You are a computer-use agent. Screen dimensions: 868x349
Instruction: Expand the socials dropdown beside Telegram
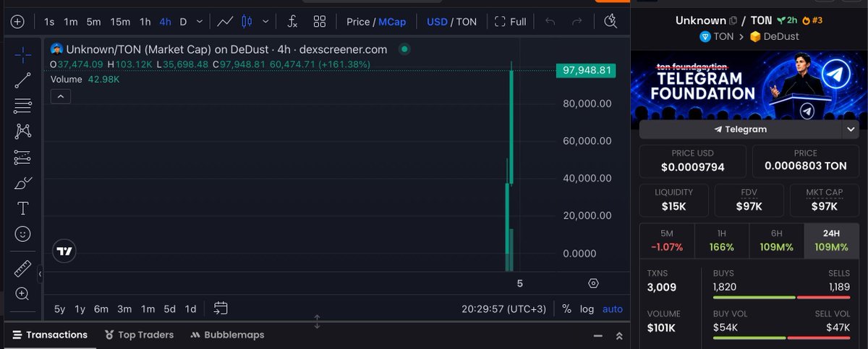851,129
